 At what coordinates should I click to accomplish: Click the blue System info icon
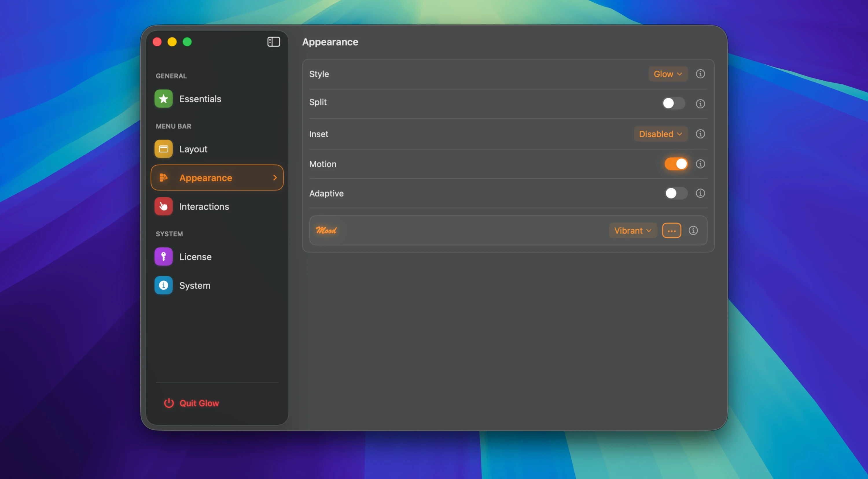click(x=163, y=285)
